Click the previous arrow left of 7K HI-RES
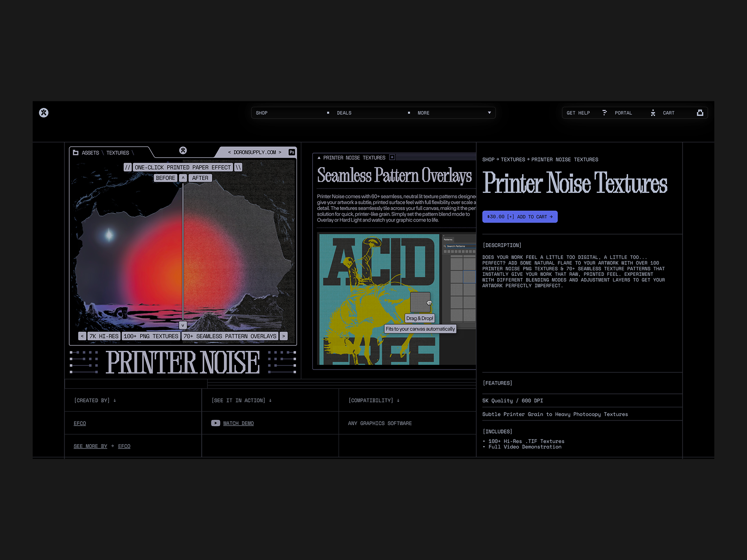Image resolution: width=747 pixels, height=560 pixels. pyautogui.click(x=82, y=336)
